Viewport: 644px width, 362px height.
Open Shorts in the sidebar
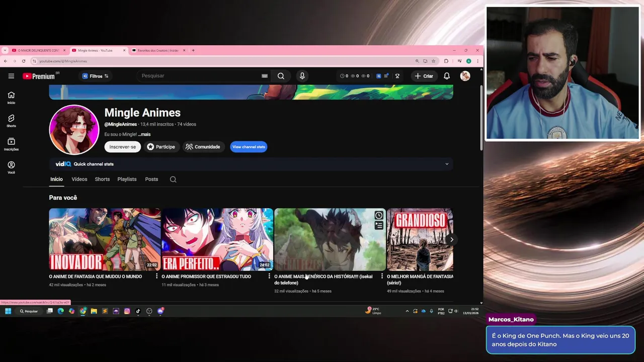11,121
